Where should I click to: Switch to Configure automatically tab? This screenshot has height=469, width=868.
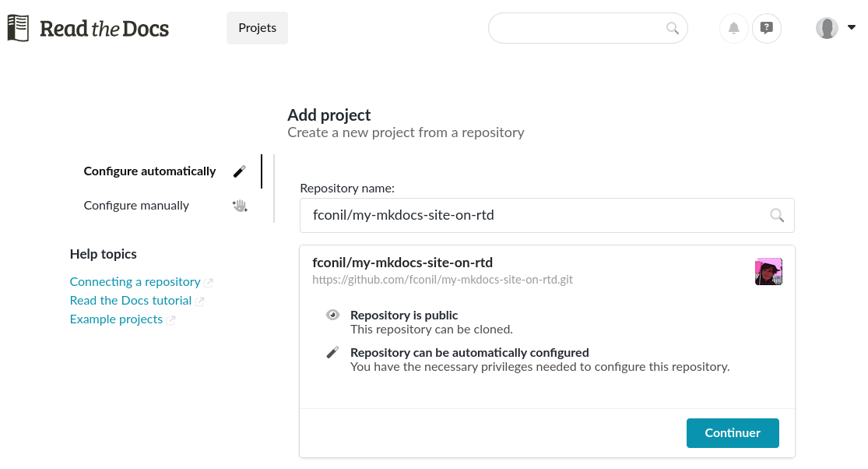(149, 171)
